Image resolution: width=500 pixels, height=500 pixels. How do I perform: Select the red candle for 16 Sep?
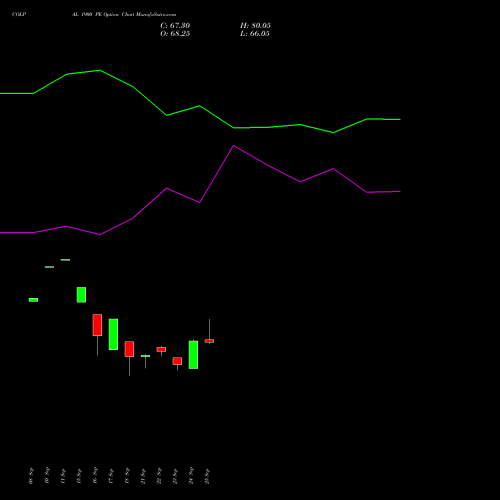pyautogui.click(x=97, y=325)
